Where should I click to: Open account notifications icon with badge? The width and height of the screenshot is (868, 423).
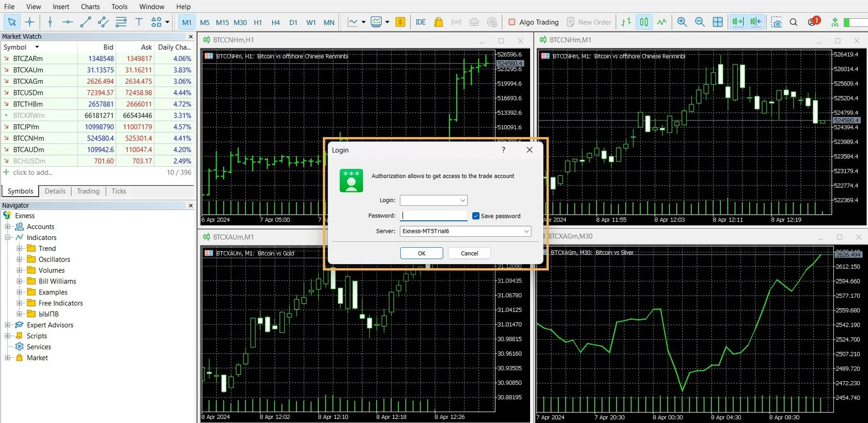(x=814, y=21)
